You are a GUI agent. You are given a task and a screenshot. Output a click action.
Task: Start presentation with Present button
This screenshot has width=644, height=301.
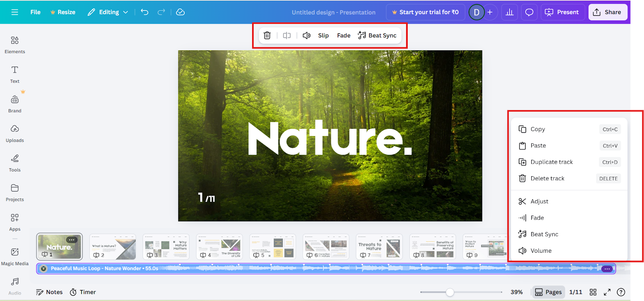(x=562, y=12)
